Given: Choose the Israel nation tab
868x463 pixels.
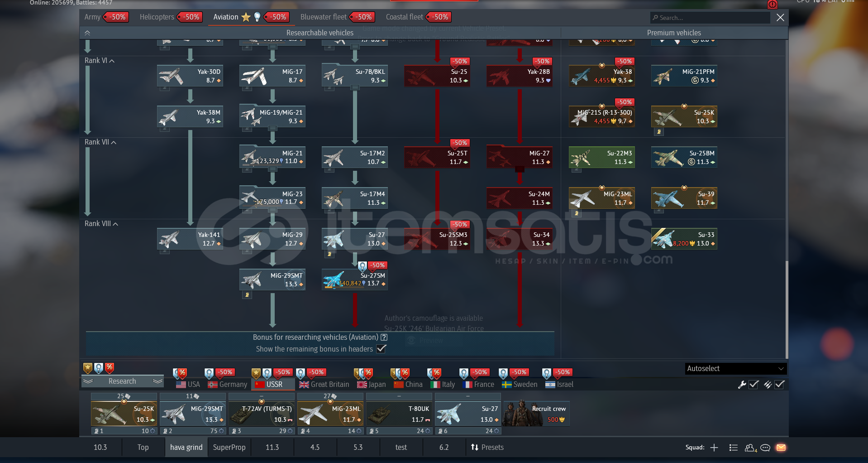Looking at the screenshot, I should (x=559, y=384).
